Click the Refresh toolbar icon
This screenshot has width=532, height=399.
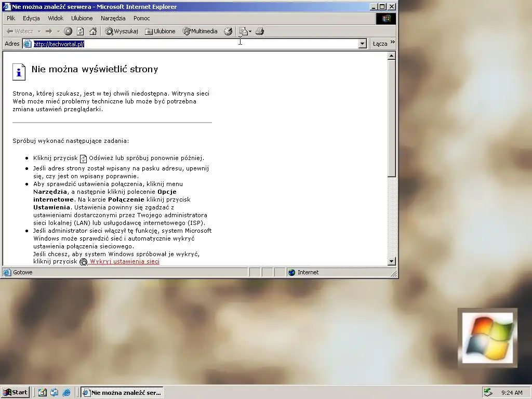[x=81, y=31]
